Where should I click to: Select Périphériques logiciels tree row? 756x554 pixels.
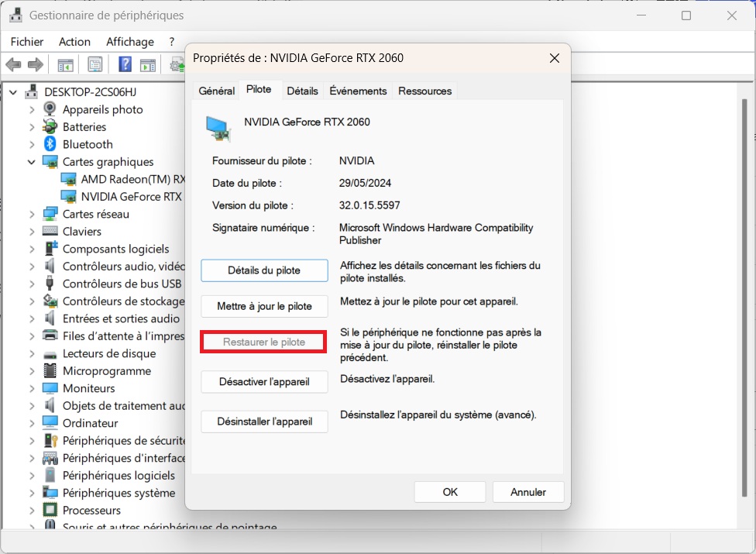point(108,476)
